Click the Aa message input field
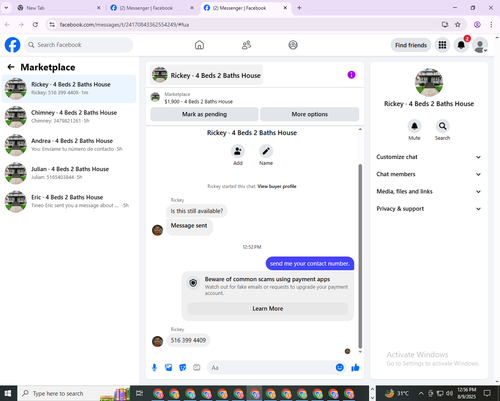The height and width of the screenshot is (401, 500). [271, 368]
